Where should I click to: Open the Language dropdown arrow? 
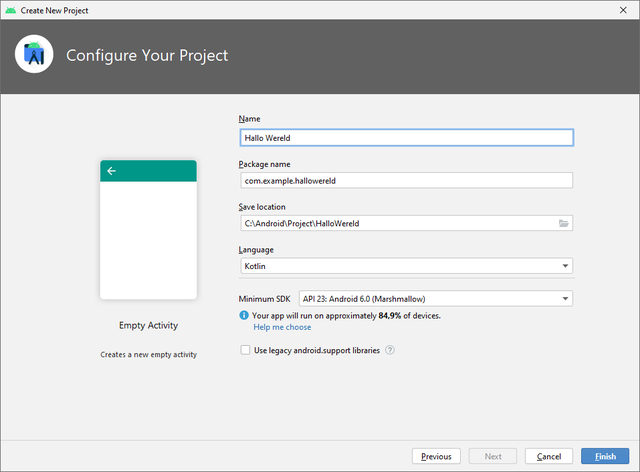click(x=565, y=266)
